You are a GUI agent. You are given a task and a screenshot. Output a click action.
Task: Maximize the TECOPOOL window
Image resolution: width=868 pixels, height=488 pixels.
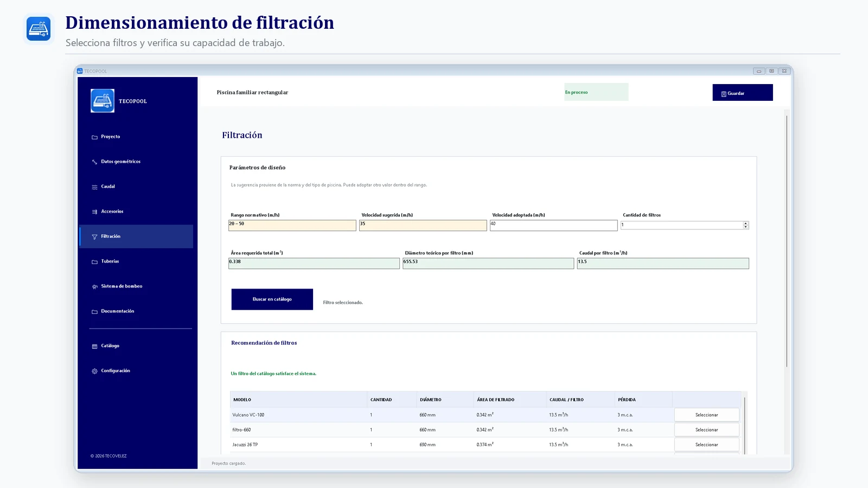click(771, 71)
